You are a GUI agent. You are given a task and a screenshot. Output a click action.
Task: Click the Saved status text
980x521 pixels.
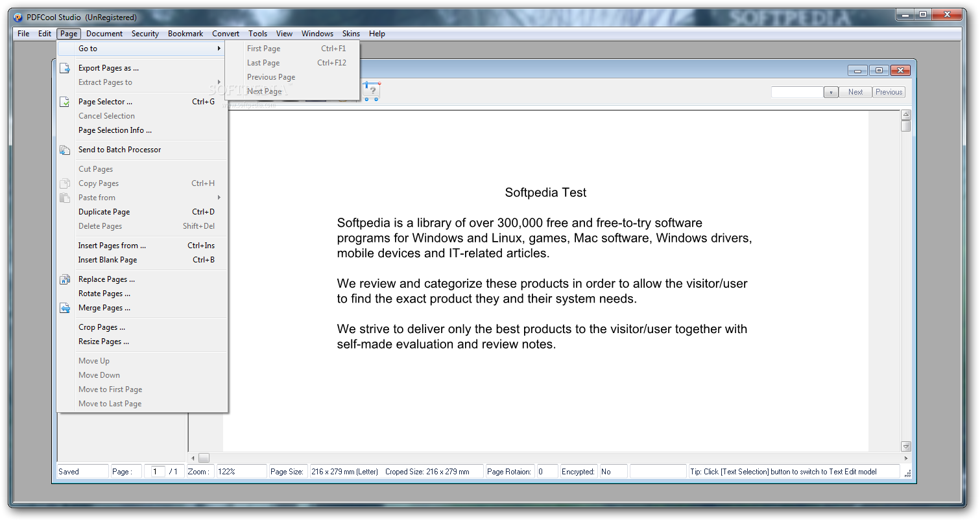point(69,472)
